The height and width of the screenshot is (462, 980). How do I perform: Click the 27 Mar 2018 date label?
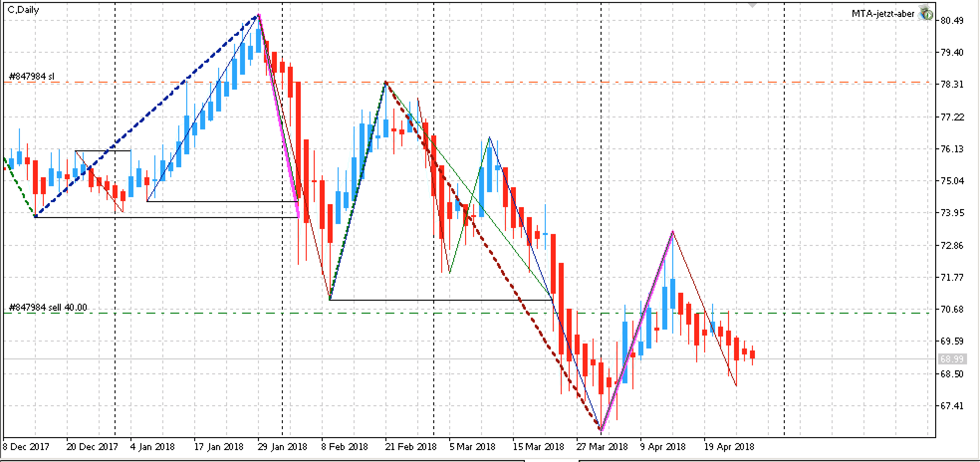602,447
